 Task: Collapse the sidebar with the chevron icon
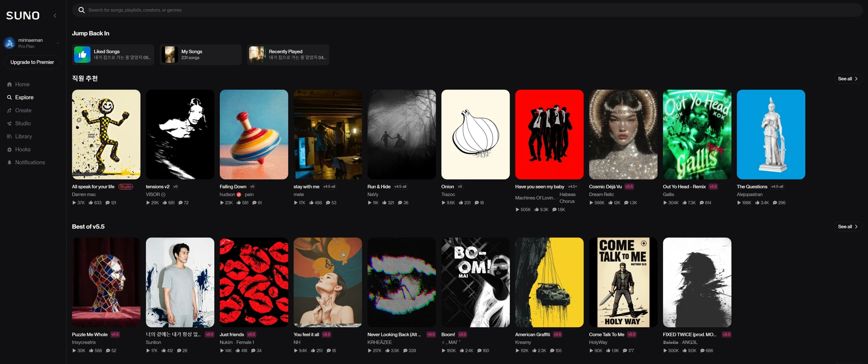coord(55,15)
